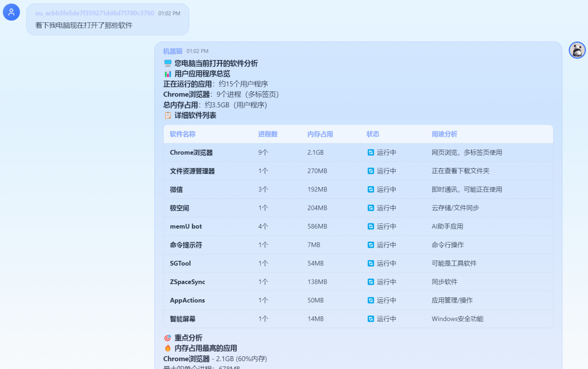
Task: Click the AI助手应用 description
Action: tap(447, 226)
